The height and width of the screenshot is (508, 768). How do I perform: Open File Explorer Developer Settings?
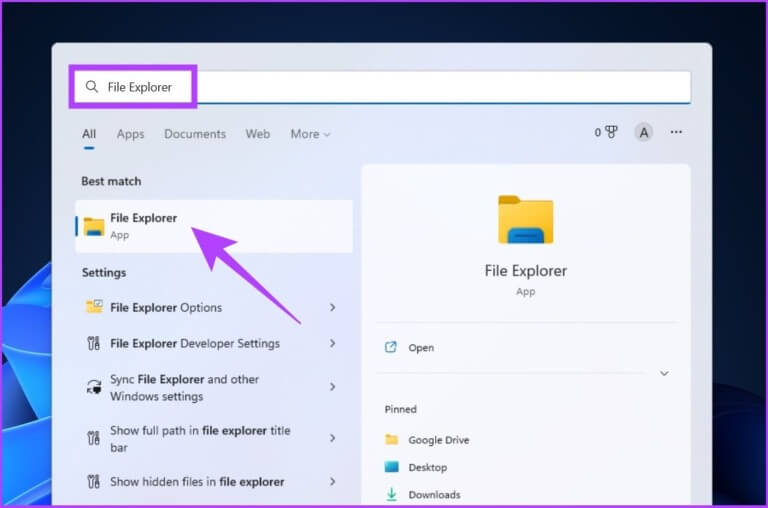click(x=214, y=343)
